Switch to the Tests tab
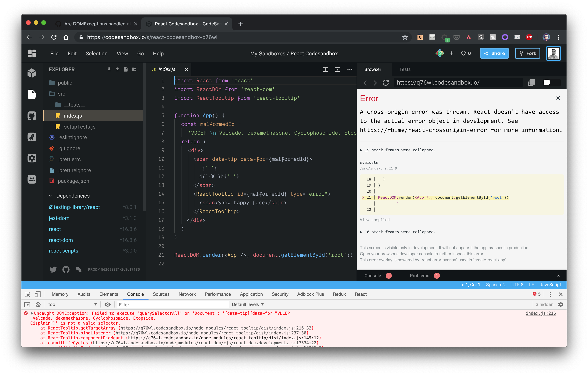Viewport: 588px width, 375px height. tap(405, 69)
